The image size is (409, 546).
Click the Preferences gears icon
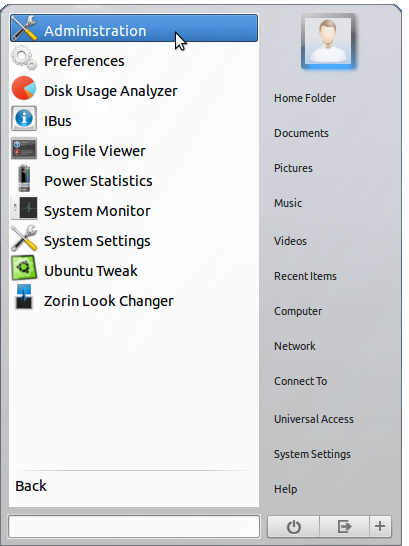click(24, 58)
